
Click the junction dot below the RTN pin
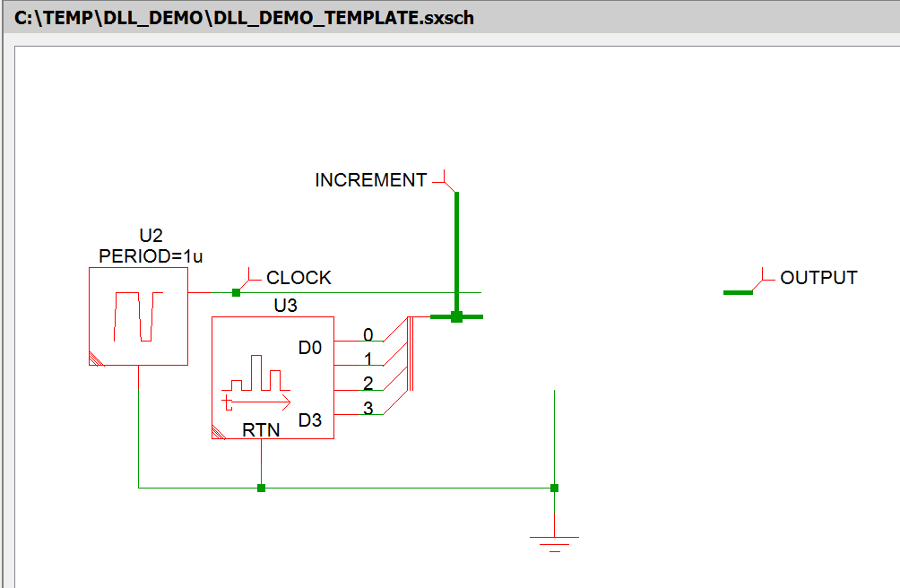coord(261,488)
